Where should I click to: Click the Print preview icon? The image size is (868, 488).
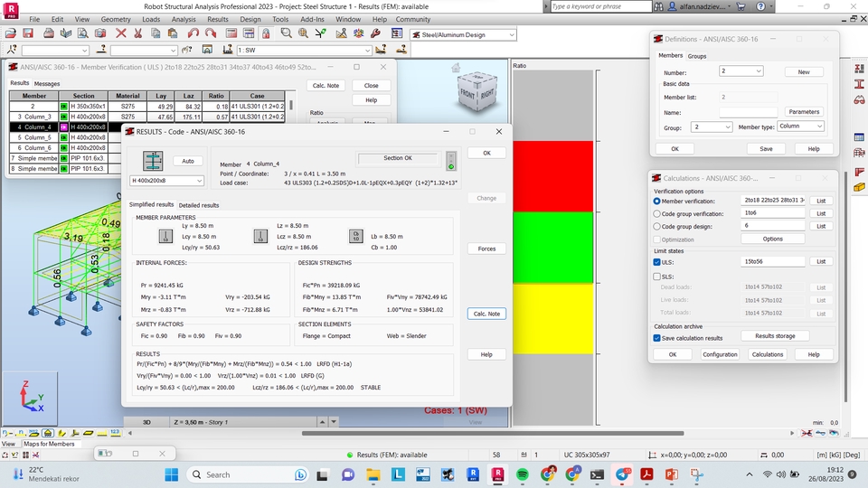[x=82, y=33]
